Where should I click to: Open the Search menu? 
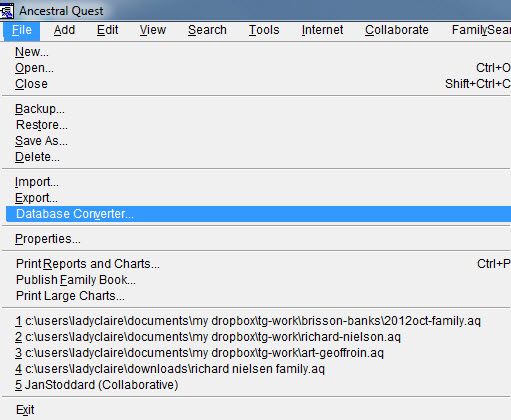(x=207, y=30)
